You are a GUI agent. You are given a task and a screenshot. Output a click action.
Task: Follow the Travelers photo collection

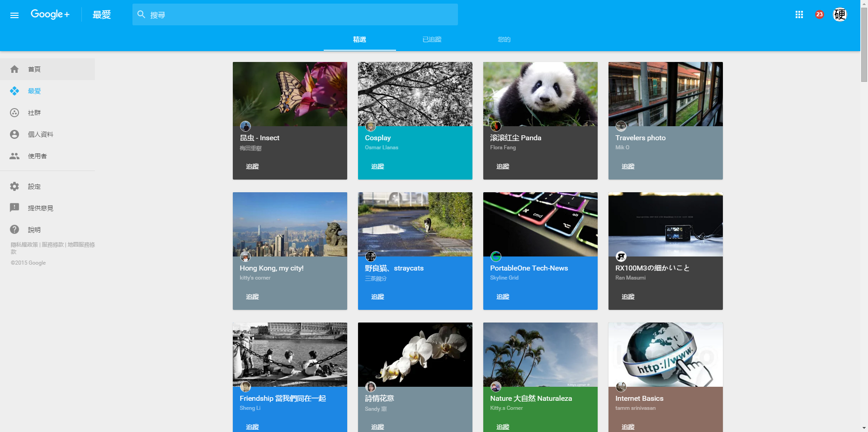pos(628,166)
